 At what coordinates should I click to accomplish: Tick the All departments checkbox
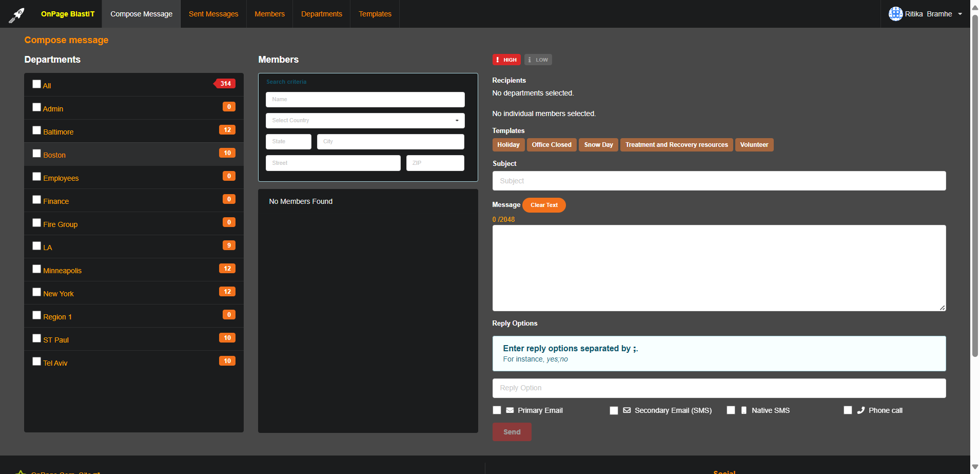(x=37, y=84)
